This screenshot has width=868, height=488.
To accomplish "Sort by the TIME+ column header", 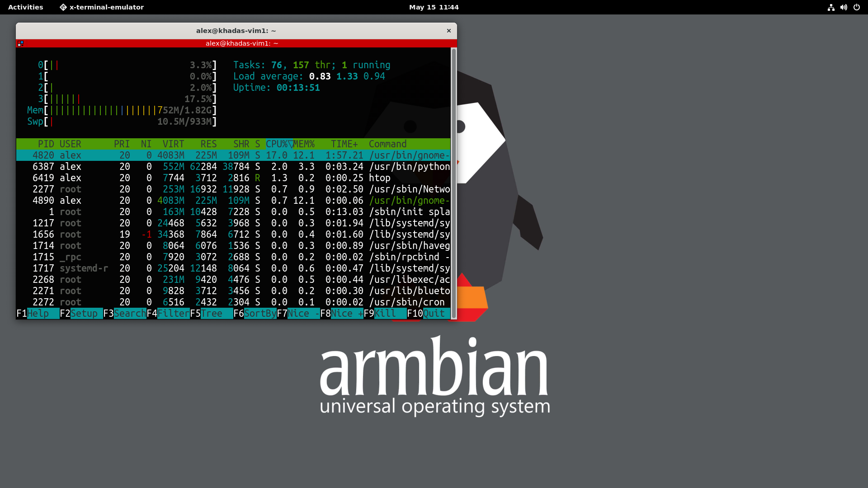I will (x=344, y=144).
